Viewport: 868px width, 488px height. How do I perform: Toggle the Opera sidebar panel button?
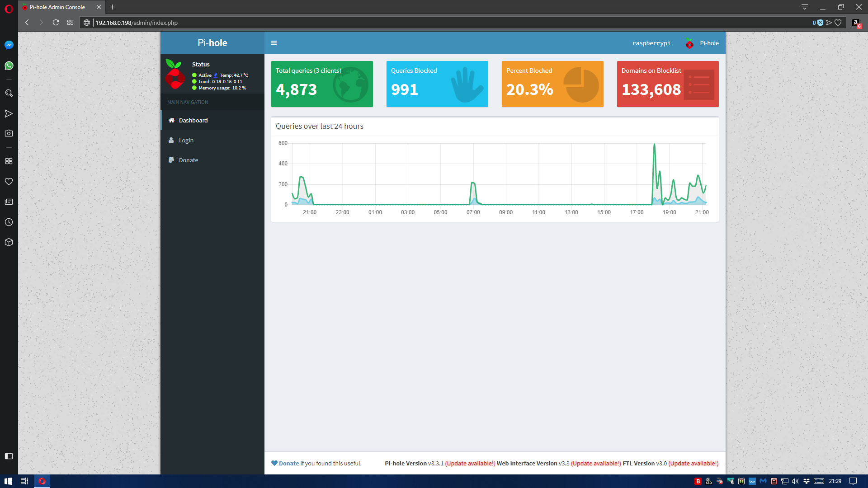[x=9, y=456]
